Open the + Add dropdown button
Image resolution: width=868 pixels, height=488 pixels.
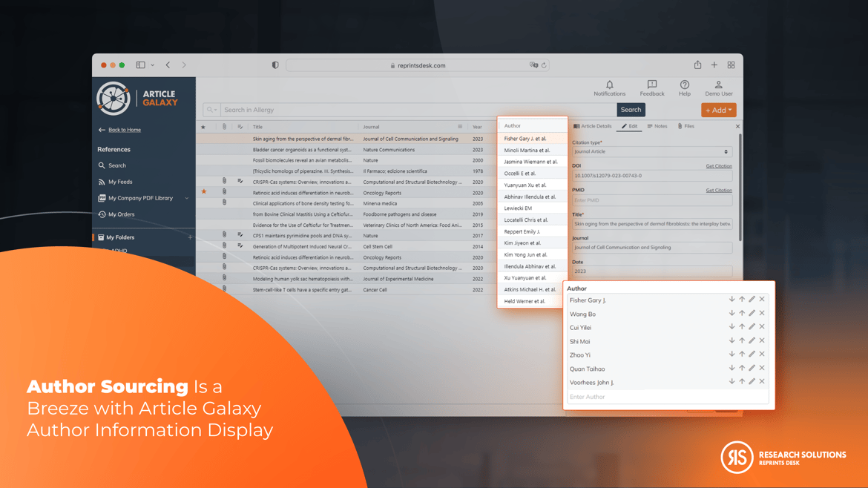pos(718,110)
